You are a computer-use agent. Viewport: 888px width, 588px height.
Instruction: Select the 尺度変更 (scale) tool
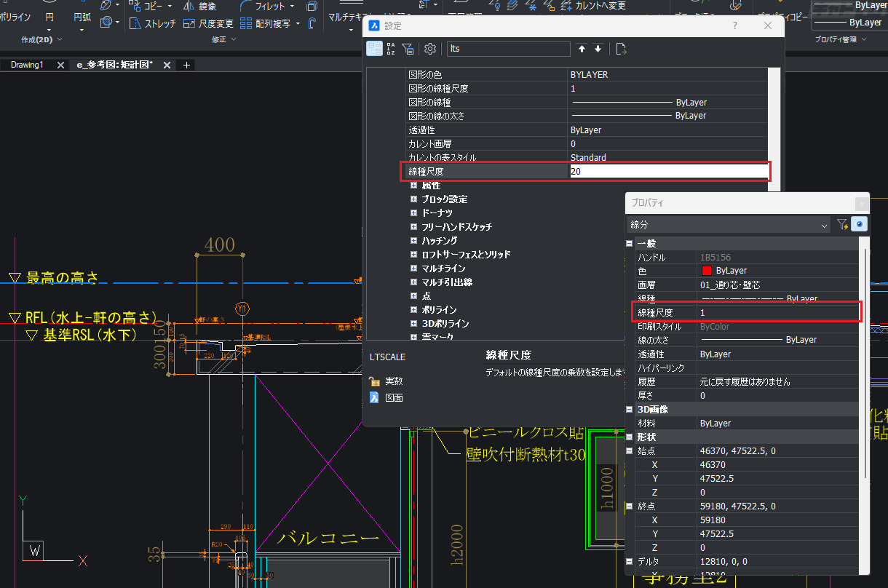216,23
